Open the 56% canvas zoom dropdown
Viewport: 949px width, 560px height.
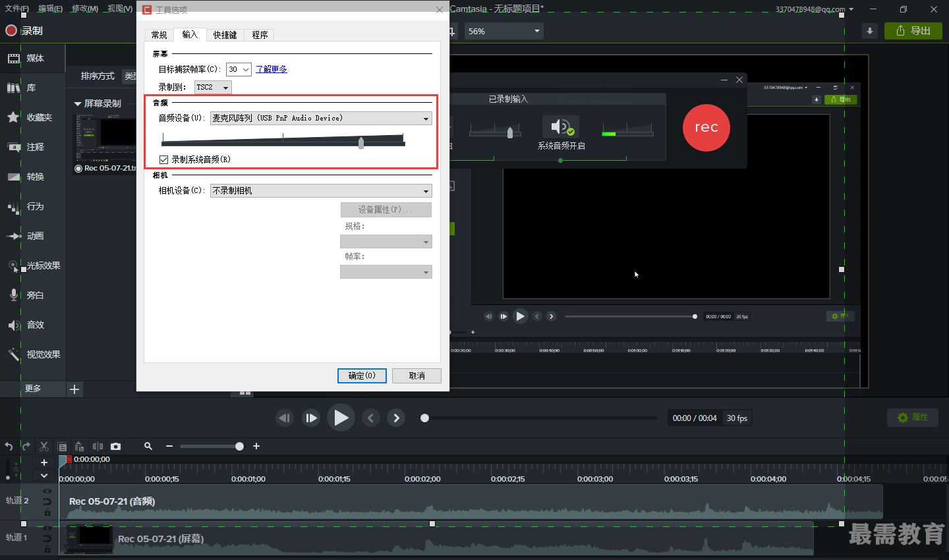[504, 31]
